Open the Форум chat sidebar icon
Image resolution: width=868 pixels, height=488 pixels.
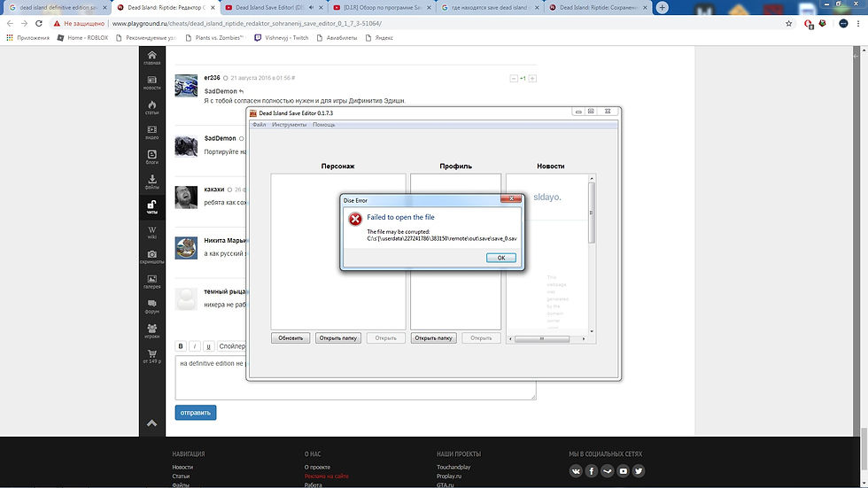(151, 306)
